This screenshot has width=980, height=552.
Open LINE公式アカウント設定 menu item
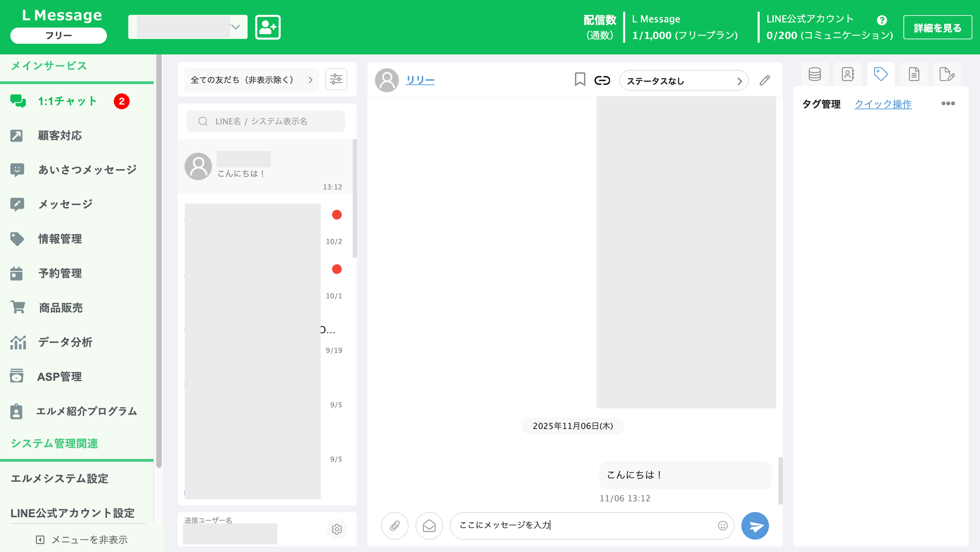tap(72, 513)
